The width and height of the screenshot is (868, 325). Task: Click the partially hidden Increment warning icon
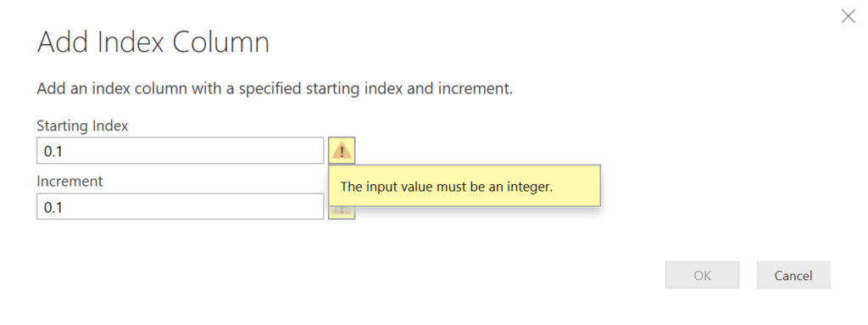[x=342, y=213]
